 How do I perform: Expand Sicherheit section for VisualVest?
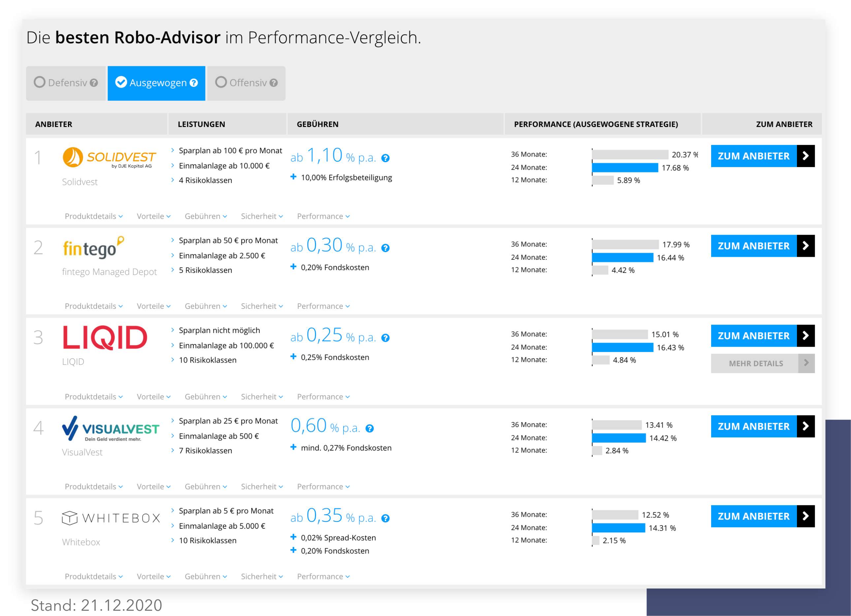coord(262,487)
